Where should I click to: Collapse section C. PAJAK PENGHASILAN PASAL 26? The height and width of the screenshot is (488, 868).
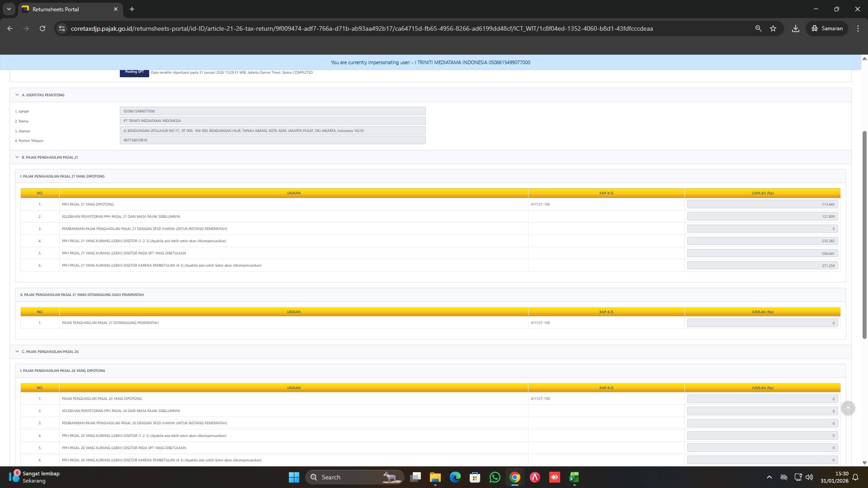coord(18,352)
